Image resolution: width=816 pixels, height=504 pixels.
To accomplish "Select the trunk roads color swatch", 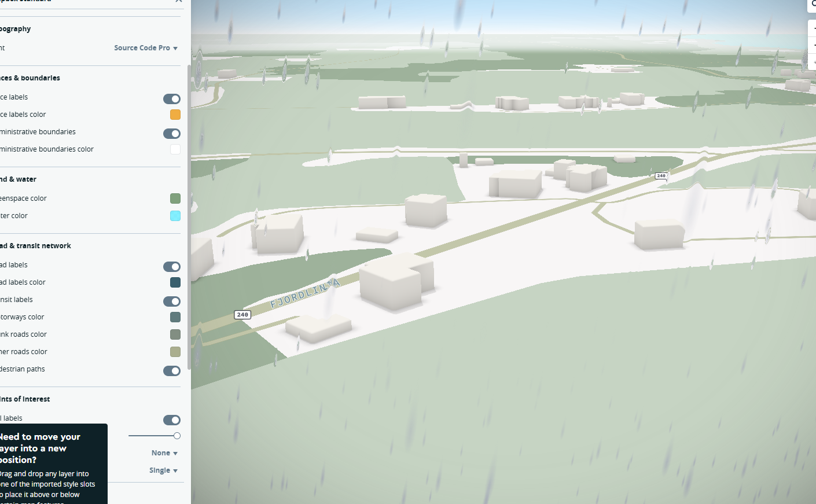I will [x=175, y=334].
